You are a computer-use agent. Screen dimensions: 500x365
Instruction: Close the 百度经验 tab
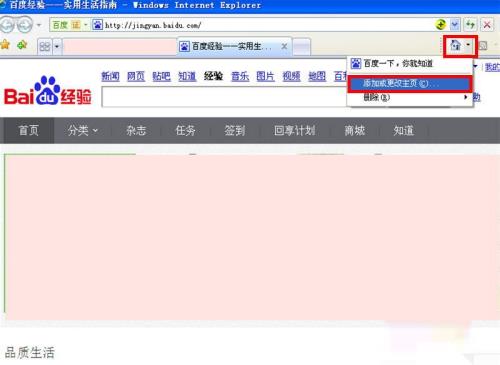(284, 46)
